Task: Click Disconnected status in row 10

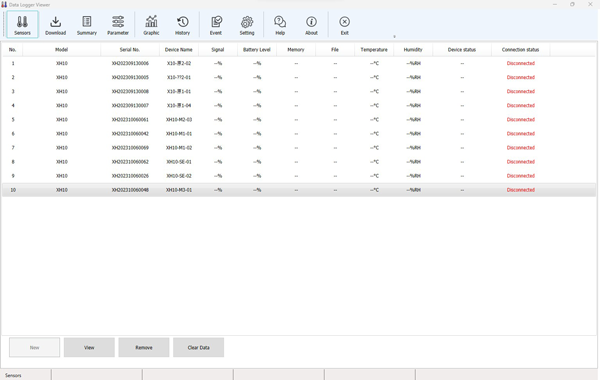Action: (520, 190)
